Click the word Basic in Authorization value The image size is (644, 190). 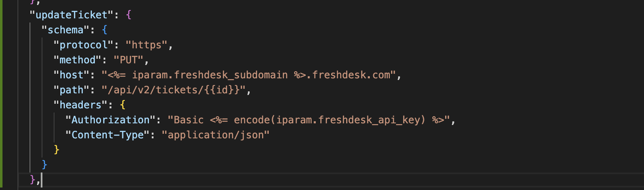coord(188,120)
